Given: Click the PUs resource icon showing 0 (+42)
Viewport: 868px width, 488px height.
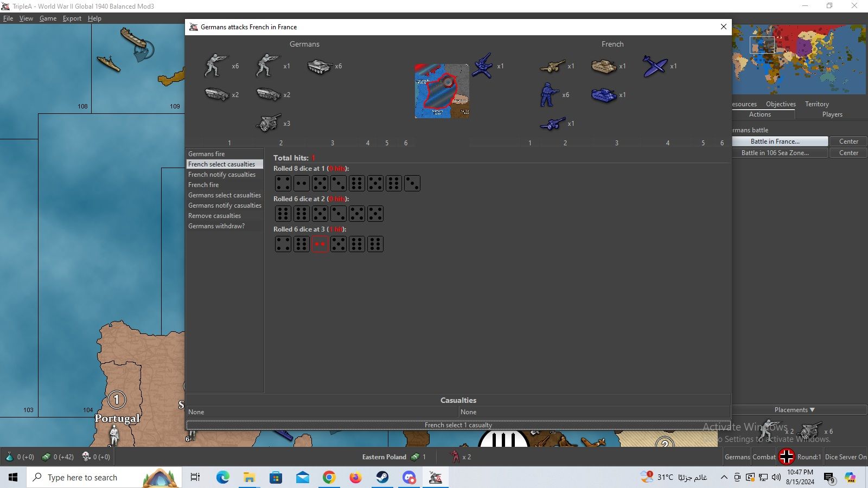Looking at the screenshot, I should click(x=47, y=457).
